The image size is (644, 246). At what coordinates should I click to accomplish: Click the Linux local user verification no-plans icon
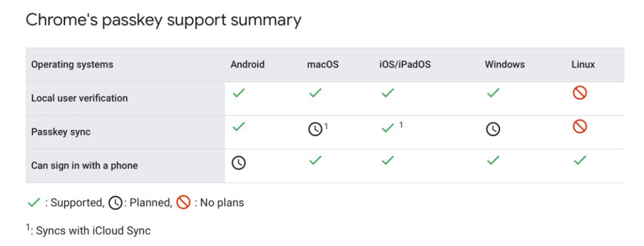tap(580, 93)
